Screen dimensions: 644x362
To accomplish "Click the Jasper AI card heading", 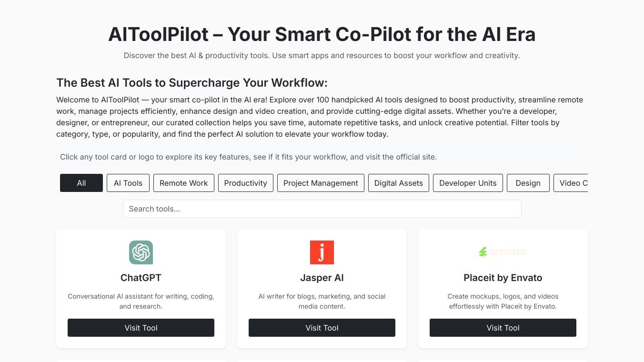I will click(322, 278).
